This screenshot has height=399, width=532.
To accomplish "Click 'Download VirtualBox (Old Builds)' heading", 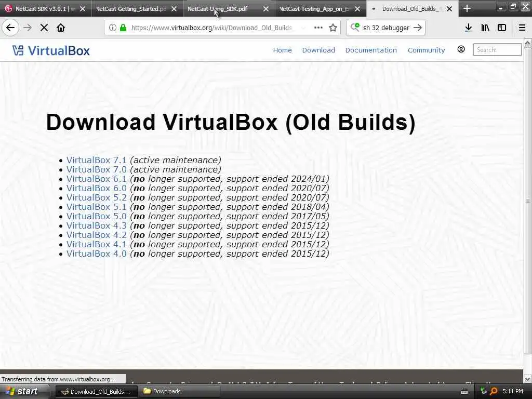I will pos(231,122).
